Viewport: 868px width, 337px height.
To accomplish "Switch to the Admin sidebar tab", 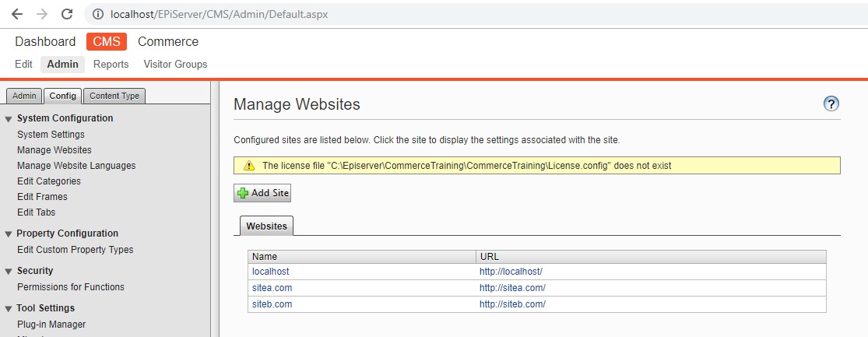I will coord(24,96).
